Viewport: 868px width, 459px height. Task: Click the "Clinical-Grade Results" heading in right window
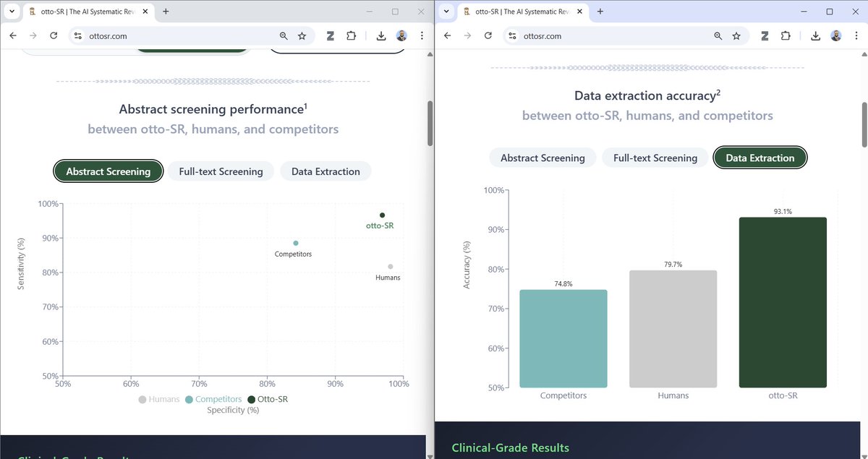[x=510, y=448]
